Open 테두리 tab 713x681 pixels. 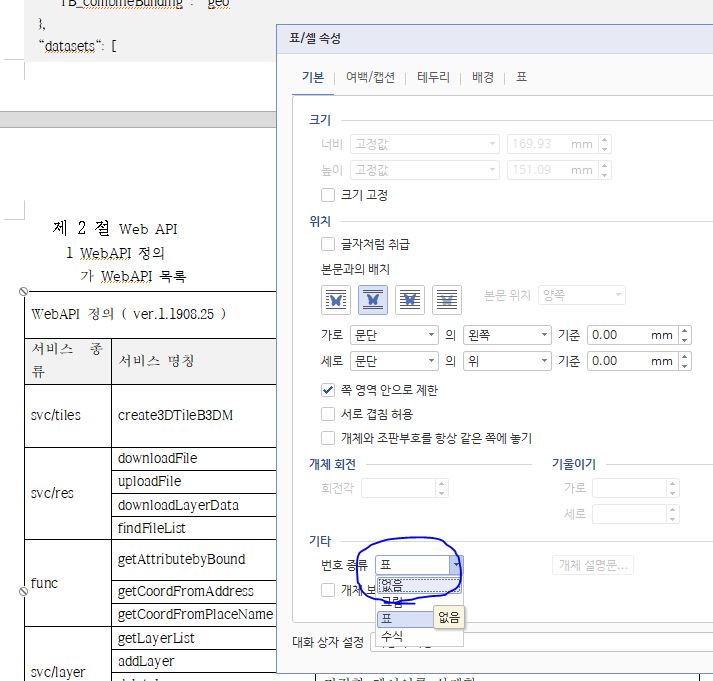pos(433,77)
